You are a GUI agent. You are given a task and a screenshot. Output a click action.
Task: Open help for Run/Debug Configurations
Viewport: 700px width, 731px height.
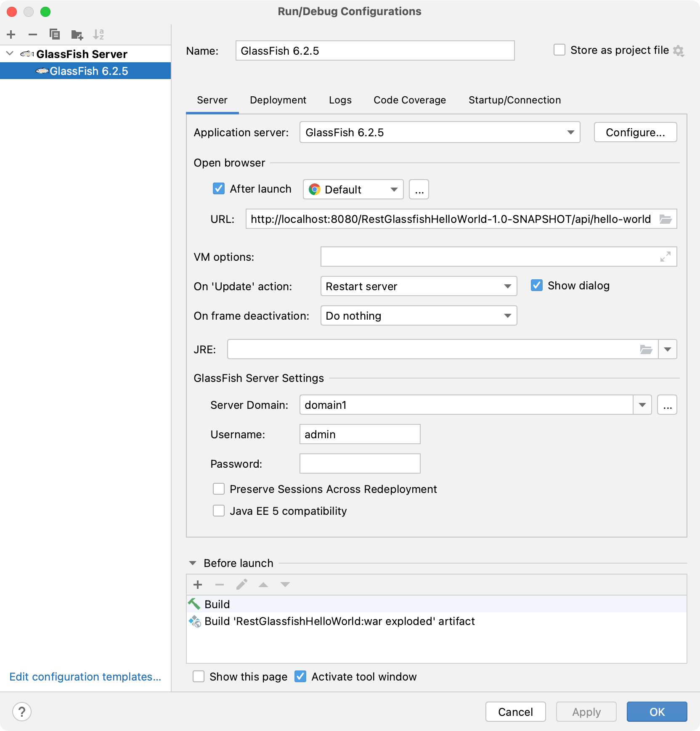tap(22, 712)
